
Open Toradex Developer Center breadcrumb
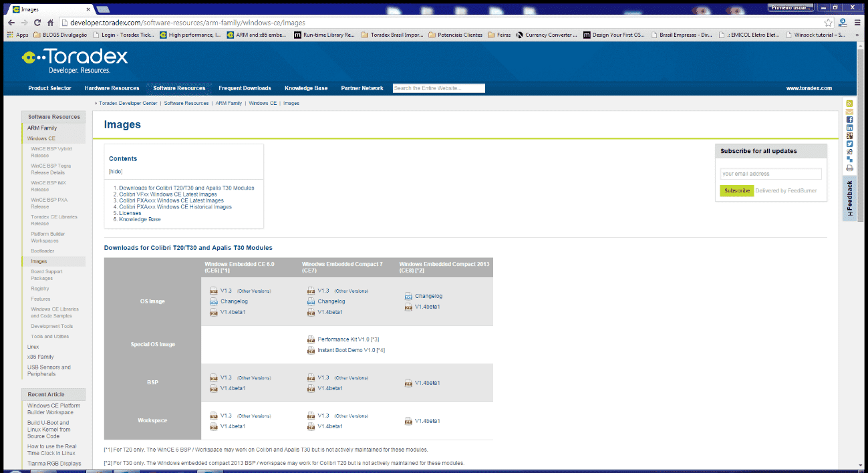point(128,104)
